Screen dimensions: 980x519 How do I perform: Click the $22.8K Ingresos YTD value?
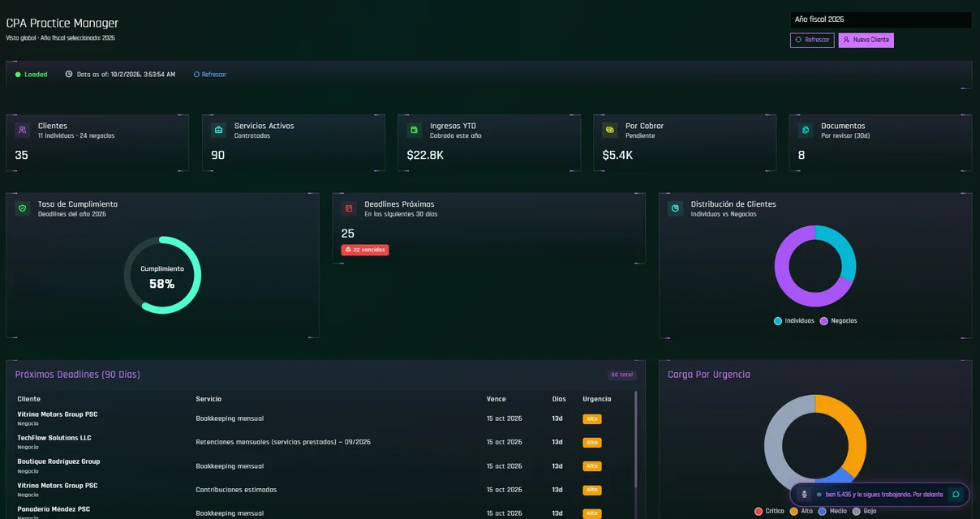(425, 155)
